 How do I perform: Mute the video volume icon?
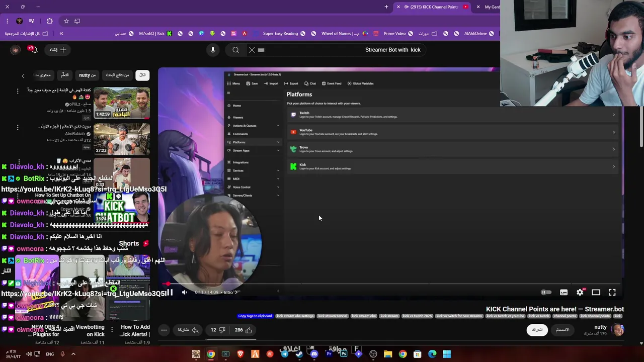tap(184, 292)
